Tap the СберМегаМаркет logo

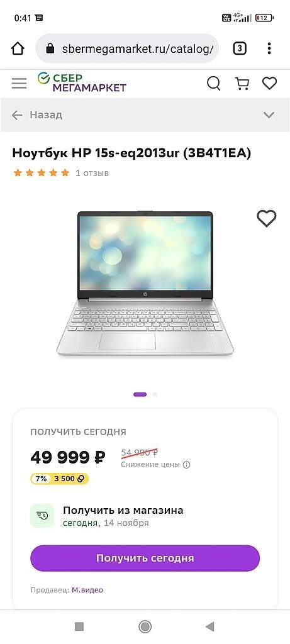click(82, 82)
